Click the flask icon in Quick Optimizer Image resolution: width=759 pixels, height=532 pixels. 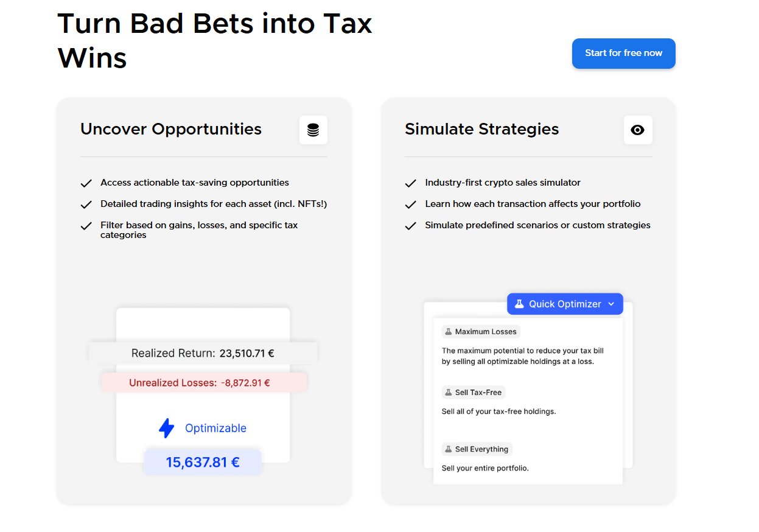tap(519, 304)
